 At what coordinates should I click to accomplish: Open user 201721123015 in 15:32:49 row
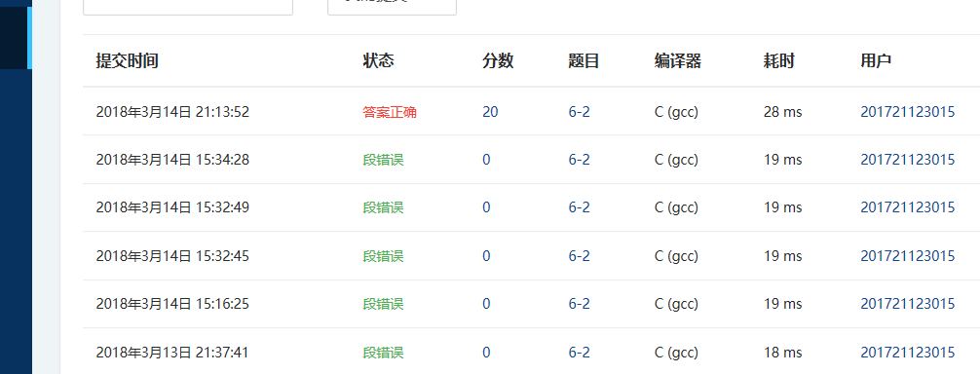pyautogui.click(x=908, y=207)
